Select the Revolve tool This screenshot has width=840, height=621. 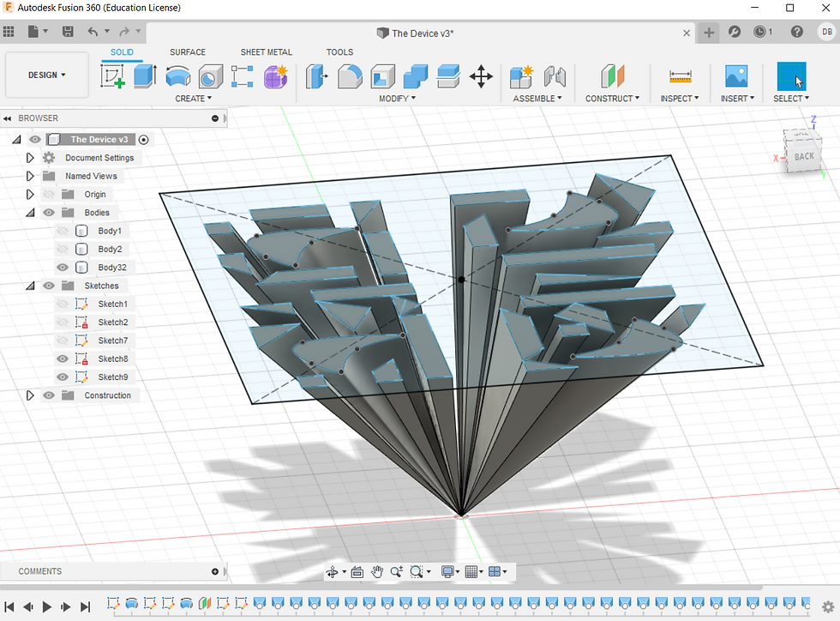[x=178, y=76]
